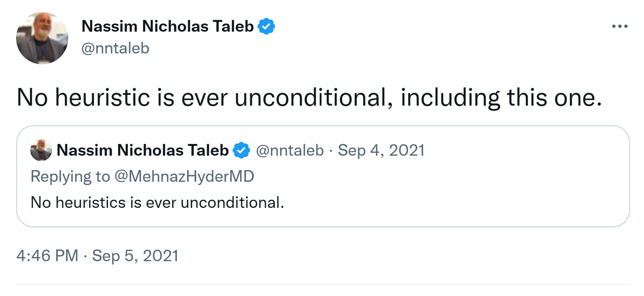This screenshot has height=296, width=644.
Task: Click the word "unconditional" in the quoted tweet
Action: (231, 202)
